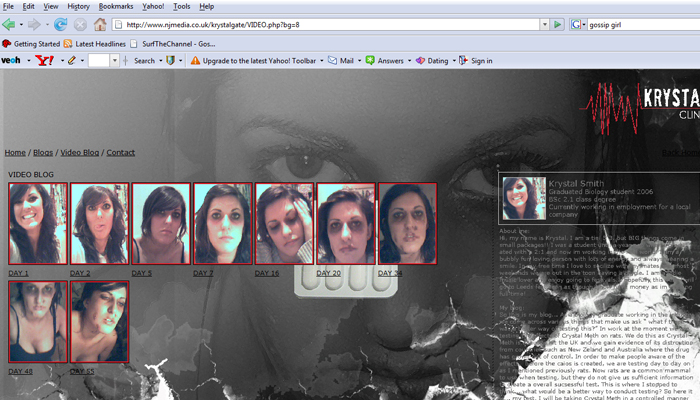Open the DAY 5 video thumbnail
The image size is (700, 400).
click(161, 223)
